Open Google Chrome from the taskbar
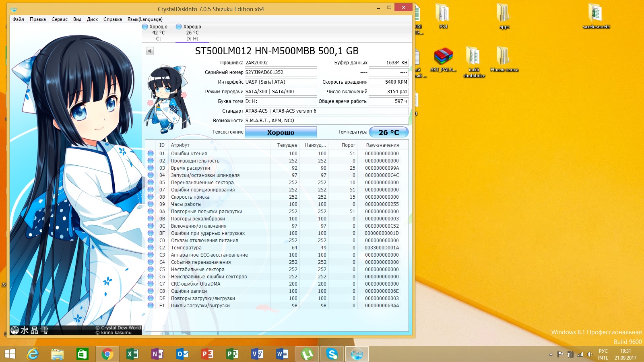Image resolution: width=644 pixels, height=362 pixels. (107, 354)
